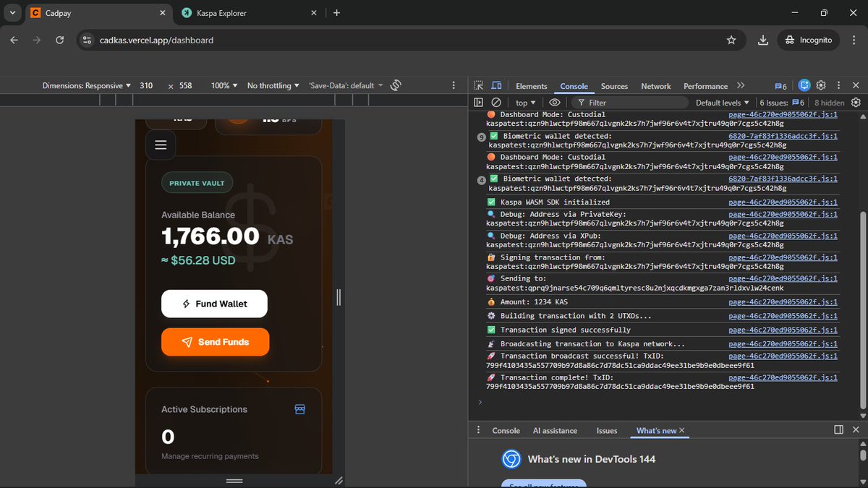Open DevTools main settings gear
Viewport: 868px width, 488px height.
[x=822, y=85]
